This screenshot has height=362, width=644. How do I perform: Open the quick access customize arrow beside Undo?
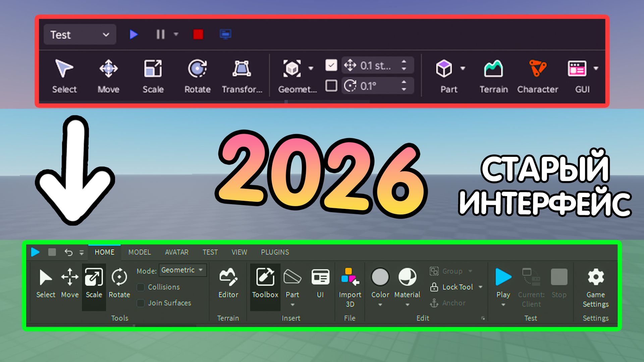82,253
